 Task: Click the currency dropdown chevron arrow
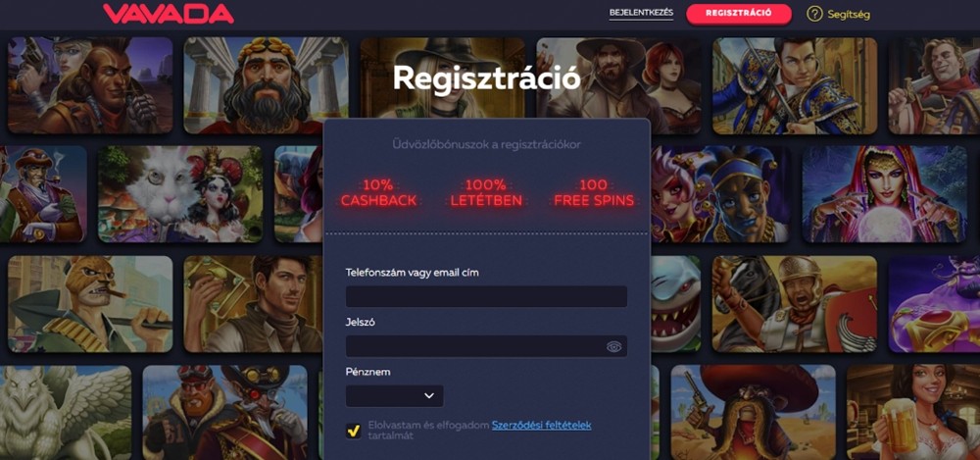429,395
